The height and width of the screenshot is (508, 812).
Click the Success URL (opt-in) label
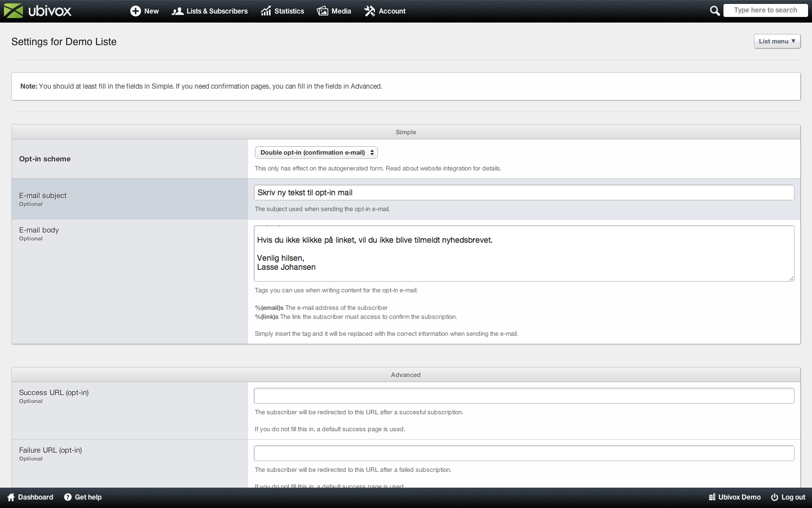(54, 393)
